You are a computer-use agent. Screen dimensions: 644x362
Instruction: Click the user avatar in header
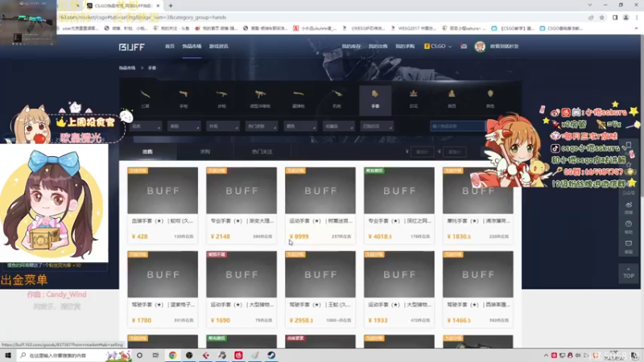pos(480,47)
